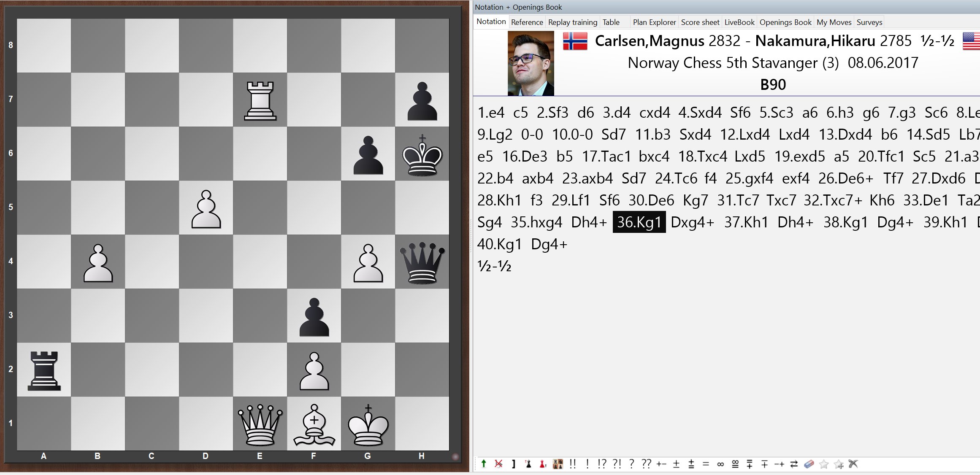The width and height of the screenshot is (980, 475).
Task: Open the LiveBook tab
Action: click(739, 22)
